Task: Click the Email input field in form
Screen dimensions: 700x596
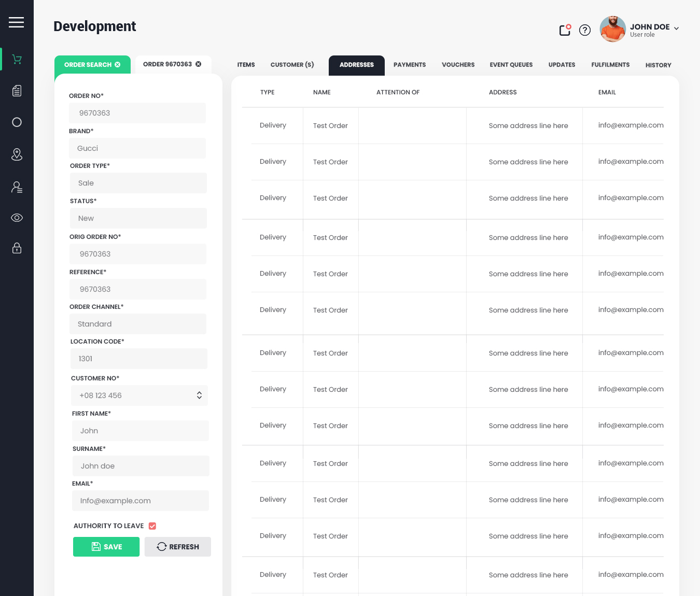Action: (x=141, y=501)
